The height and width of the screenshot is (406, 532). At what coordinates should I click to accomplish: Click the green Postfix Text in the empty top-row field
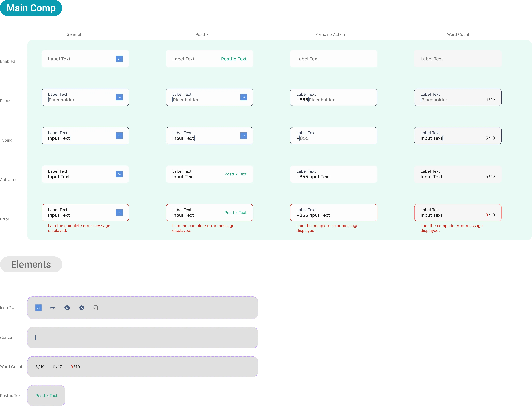[x=234, y=59]
